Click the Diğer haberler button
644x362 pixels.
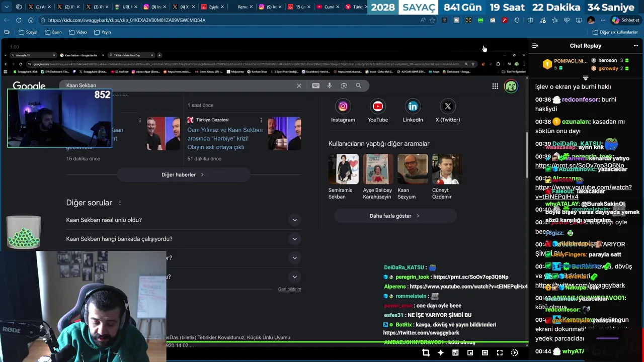click(x=183, y=174)
